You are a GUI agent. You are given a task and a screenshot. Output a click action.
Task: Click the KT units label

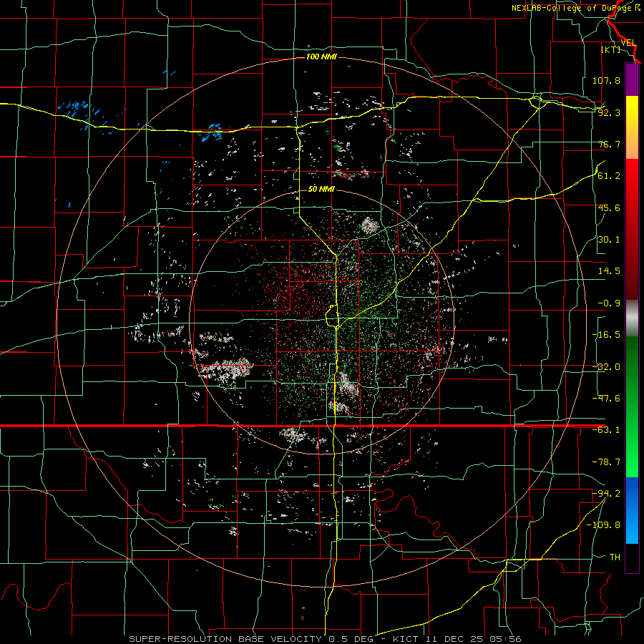pyautogui.click(x=611, y=49)
